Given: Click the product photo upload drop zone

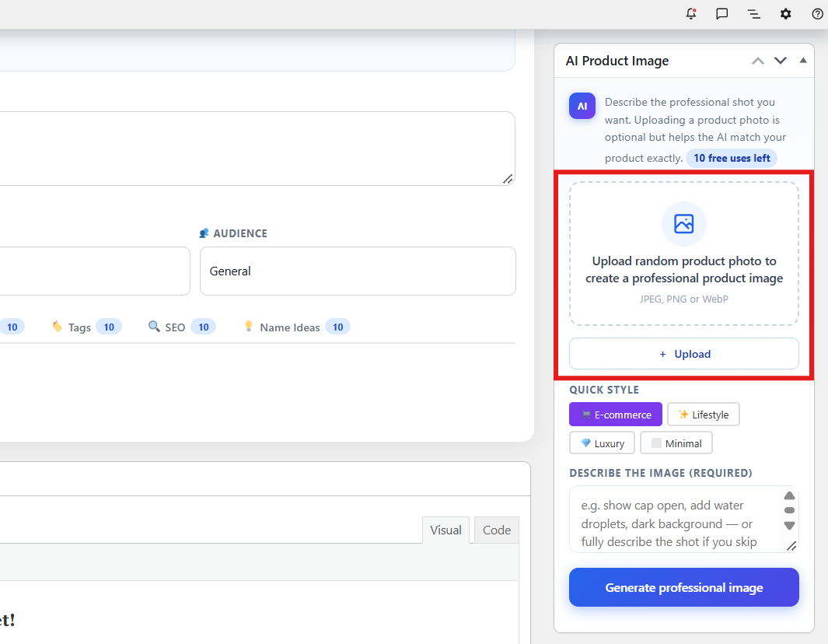Looking at the screenshot, I should click(x=684, y=254).
